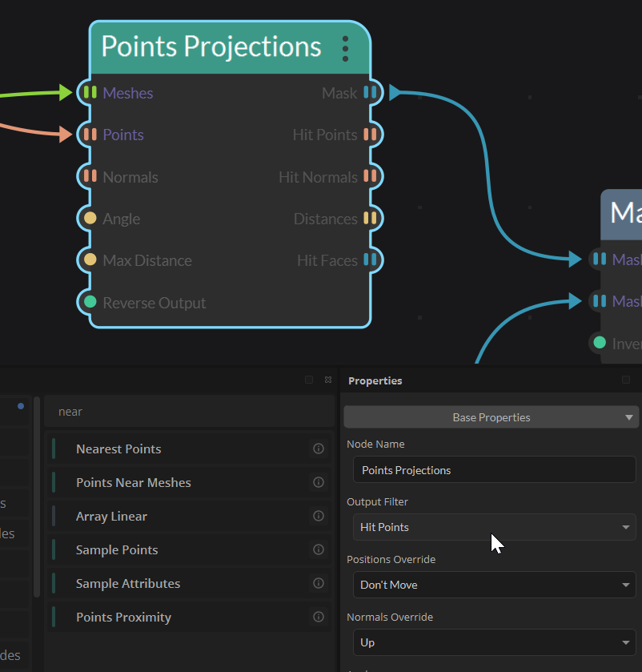Click the Points input port
This screenshot has height=672, width=642.
pos(90,134)
